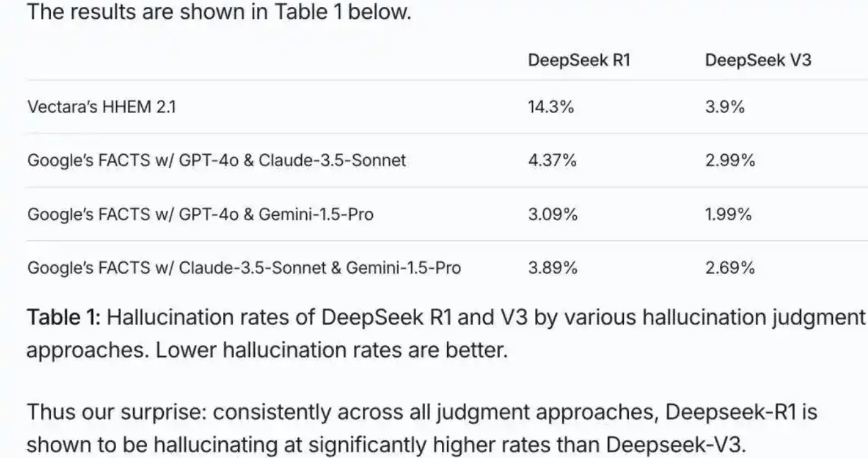Click the 1.99% value in the table
Image resolution: width=868 pixels, height=458 pixels.
(729, 215)
